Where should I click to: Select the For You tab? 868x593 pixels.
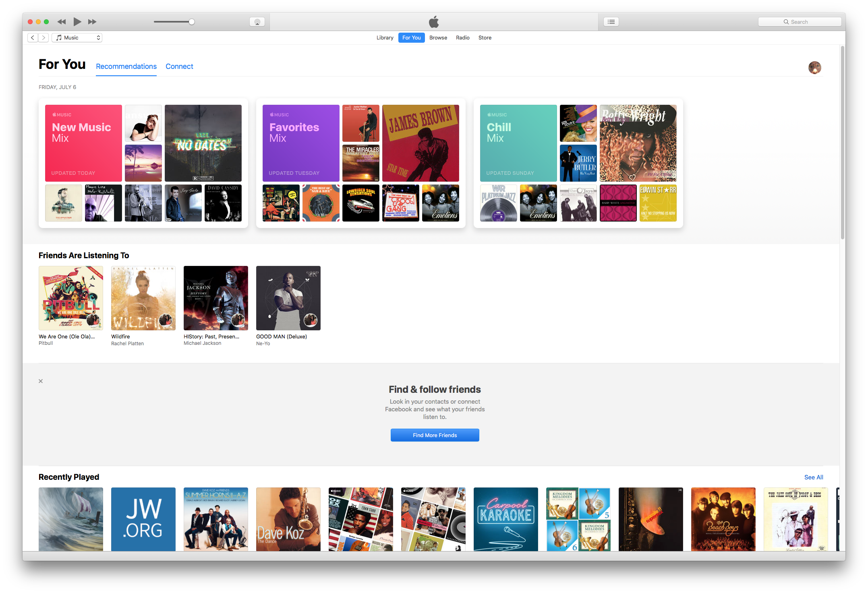[411, 37]
